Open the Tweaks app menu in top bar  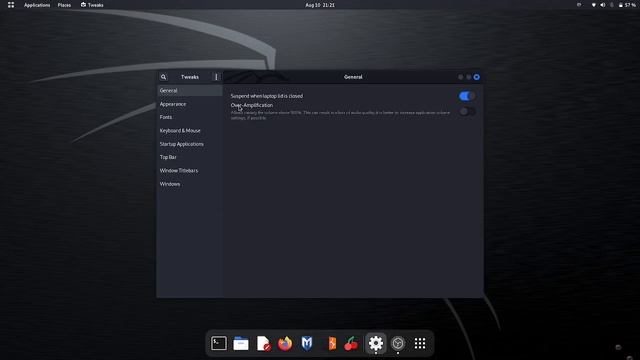point(92,5)
